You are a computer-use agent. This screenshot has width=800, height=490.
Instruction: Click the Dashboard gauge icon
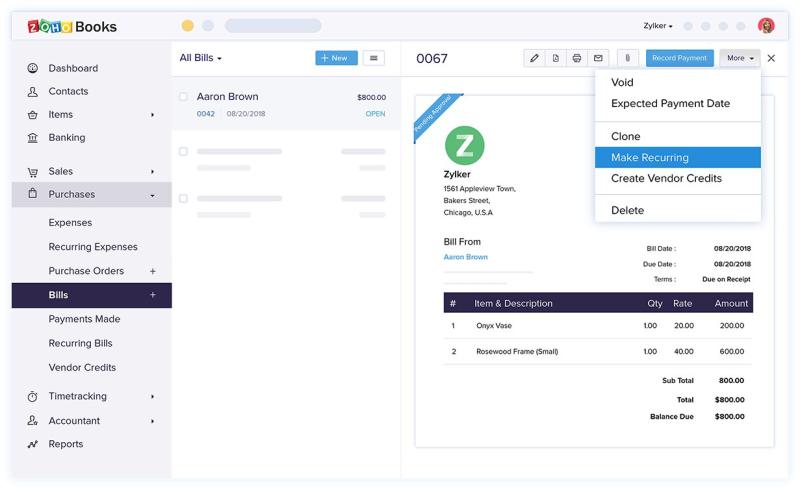pyautogui.click(x=33, y=68)
